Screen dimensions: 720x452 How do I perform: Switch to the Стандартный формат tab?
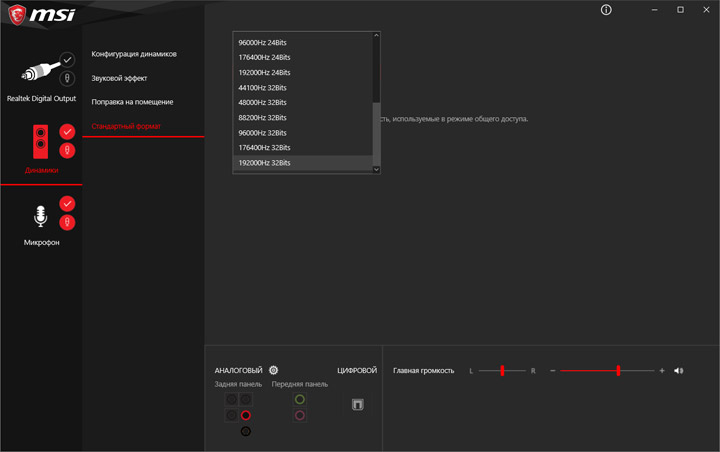click(126, 126)
